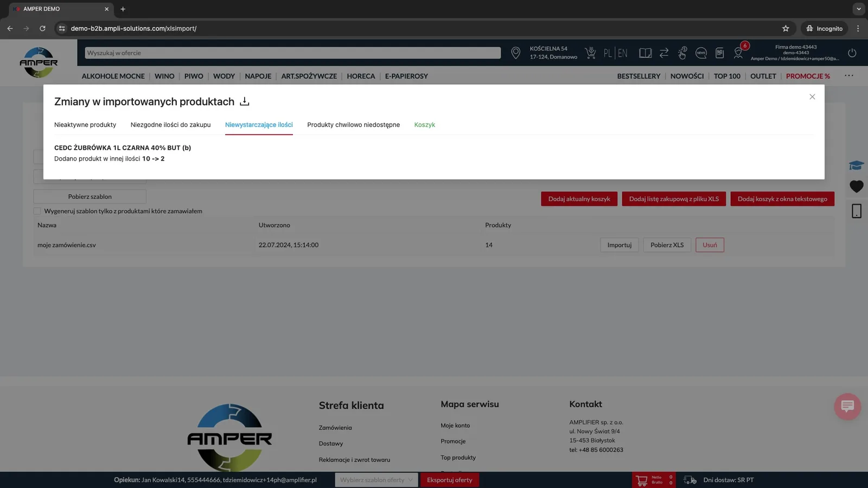
Task: Click the AMPER logo in header
Action: (39, 62)
